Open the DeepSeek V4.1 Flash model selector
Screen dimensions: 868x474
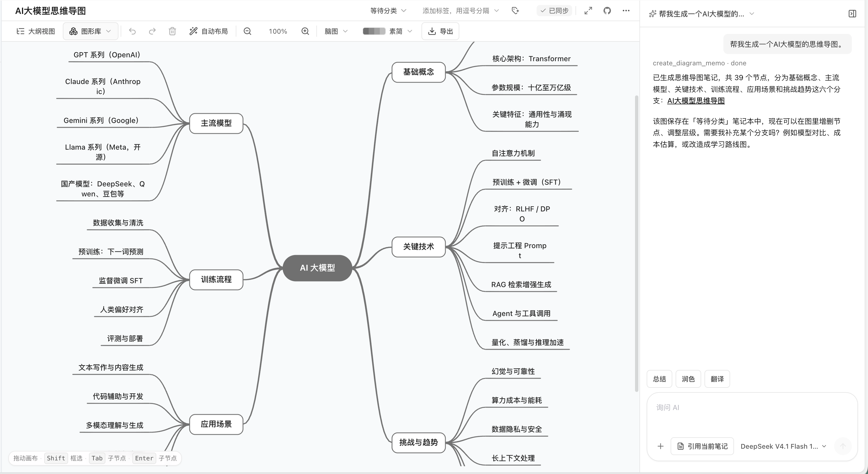tap(783, 446)
